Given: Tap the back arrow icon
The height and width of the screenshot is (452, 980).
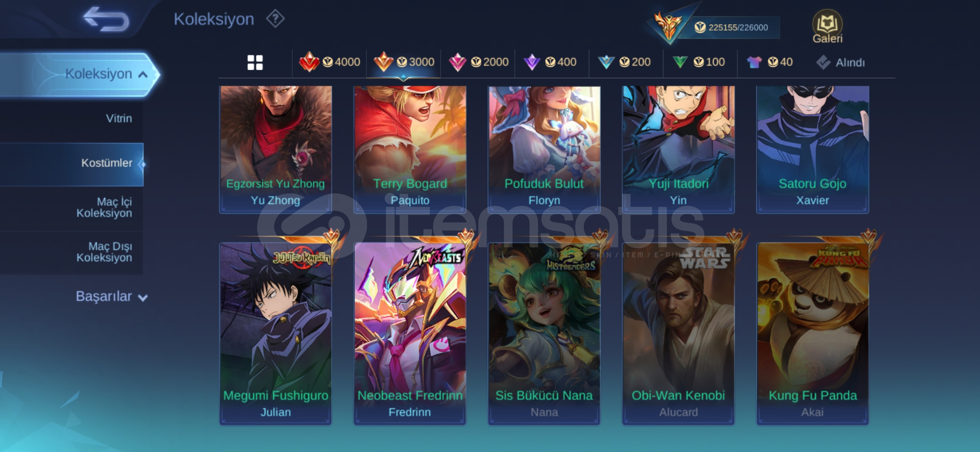Looking at the screenshot, I should pos(106,19).
